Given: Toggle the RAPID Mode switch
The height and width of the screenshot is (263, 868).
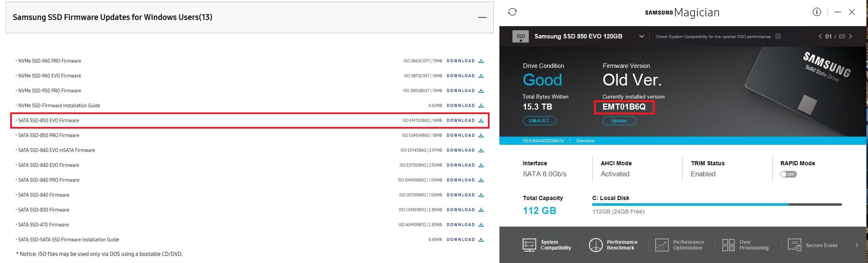Looking at the screenshot, I should click(788, 174).
